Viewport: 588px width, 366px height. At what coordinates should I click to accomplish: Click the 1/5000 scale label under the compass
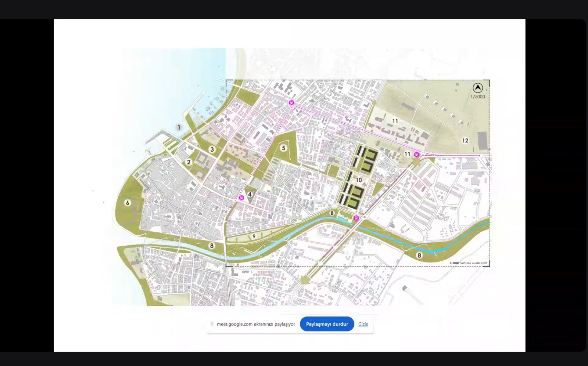tap(478, 97)
